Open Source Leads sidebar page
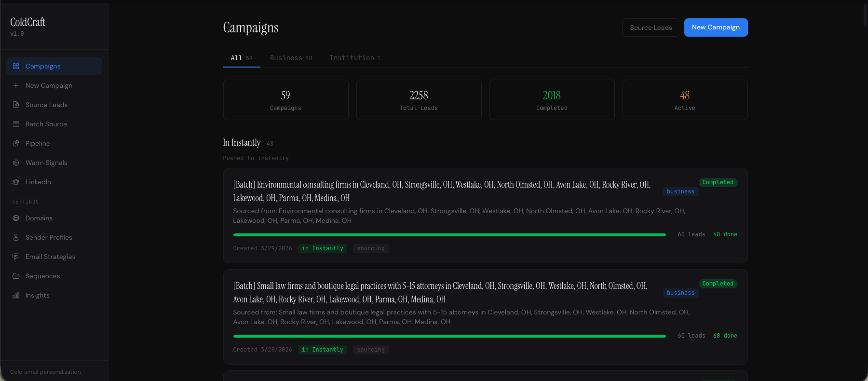Screen dimensions: 868x381 pos(54,105)
